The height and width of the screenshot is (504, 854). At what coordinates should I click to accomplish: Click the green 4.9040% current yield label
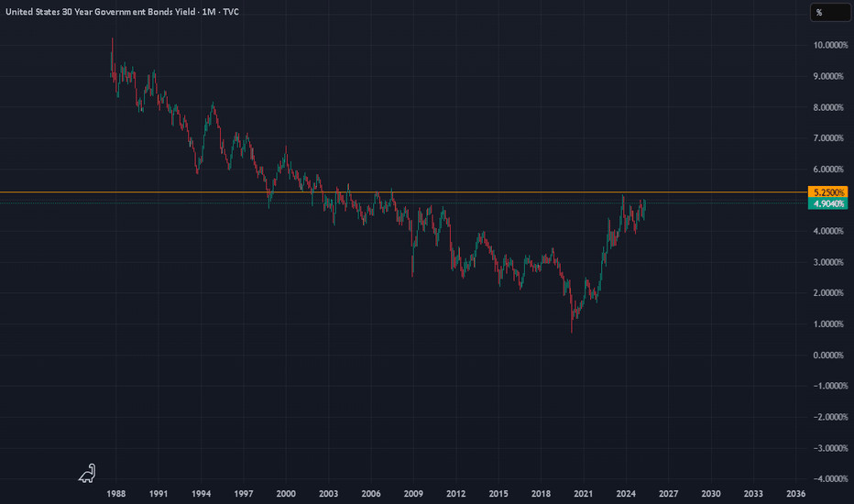click(827, 204)
